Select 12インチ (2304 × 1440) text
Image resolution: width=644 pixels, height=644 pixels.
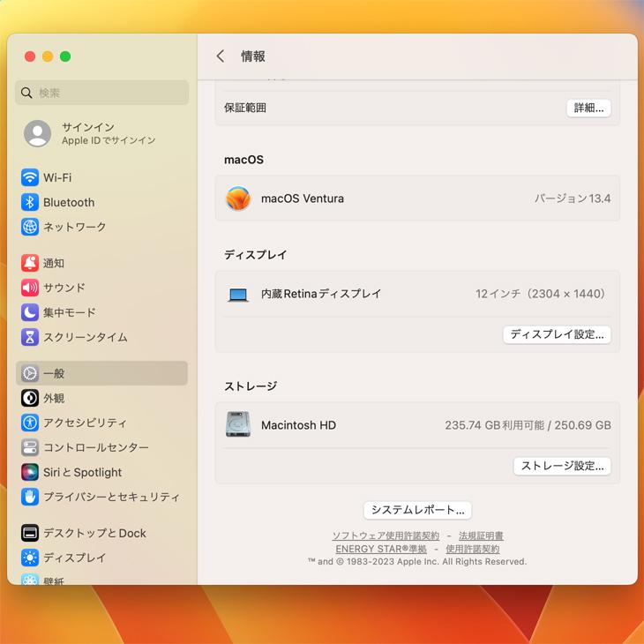(x=541, y=294)
